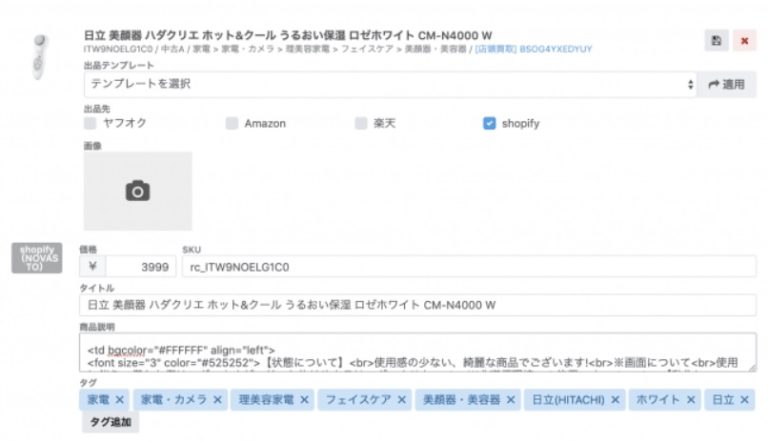Open the テンプレートを選択 dropdown
This screenshot has width=768, height=442.
(389, 84)
